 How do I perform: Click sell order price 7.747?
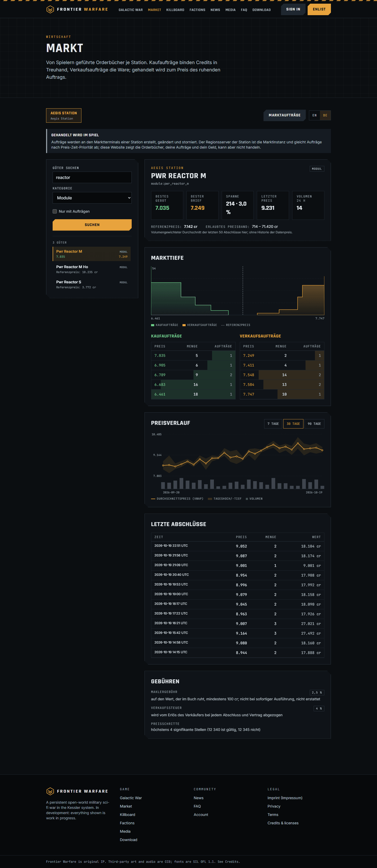coord(248,394)
